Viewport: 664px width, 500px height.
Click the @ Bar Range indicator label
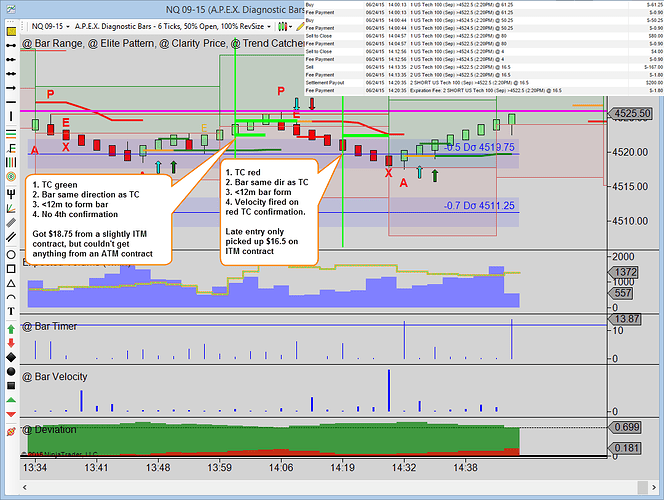point(53,44)
